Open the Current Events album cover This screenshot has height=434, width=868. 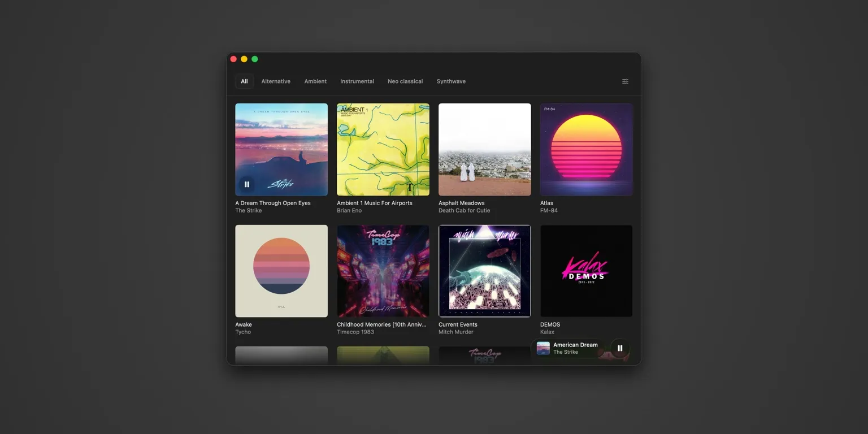[485, 271]
